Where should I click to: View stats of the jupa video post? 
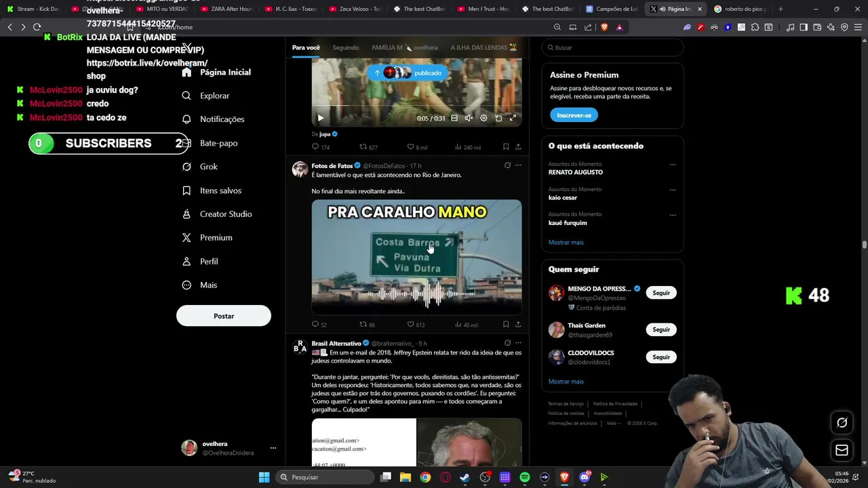click(468, 147)
